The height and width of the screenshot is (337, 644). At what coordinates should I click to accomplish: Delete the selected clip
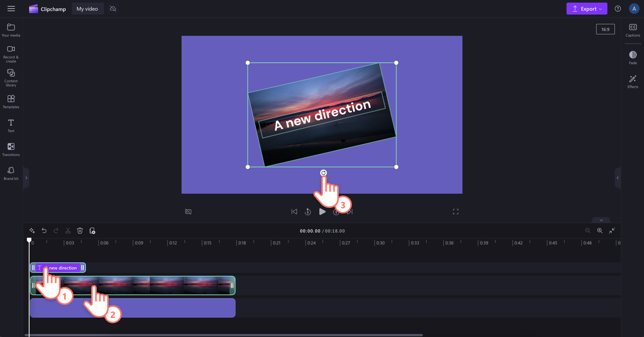[80, 231]
